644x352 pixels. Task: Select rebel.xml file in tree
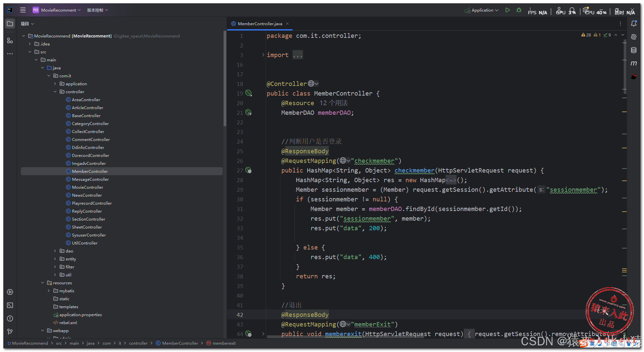click(68, 322)
